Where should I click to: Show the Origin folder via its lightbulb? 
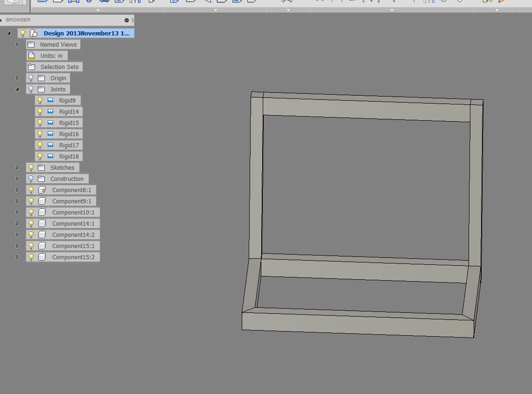[x=31, y=78]
